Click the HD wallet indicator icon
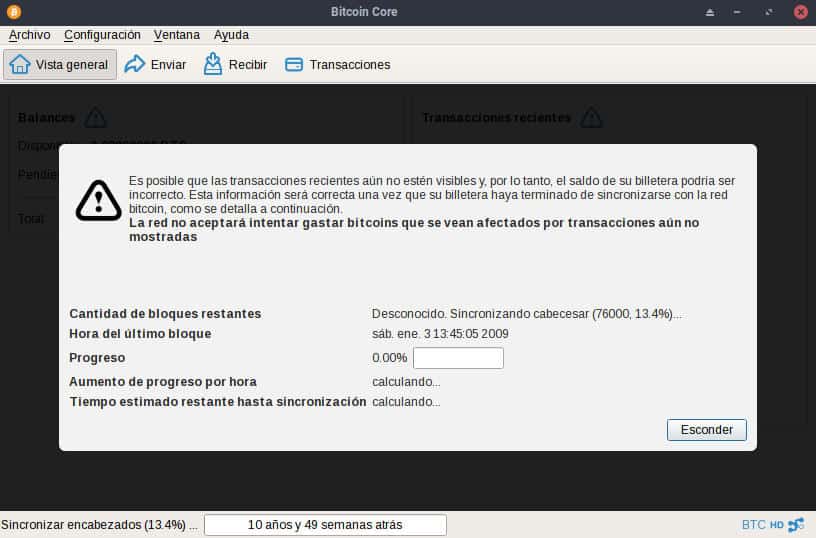Image resolution: width=816 pixels, height=538 pixels. point(777,525)
